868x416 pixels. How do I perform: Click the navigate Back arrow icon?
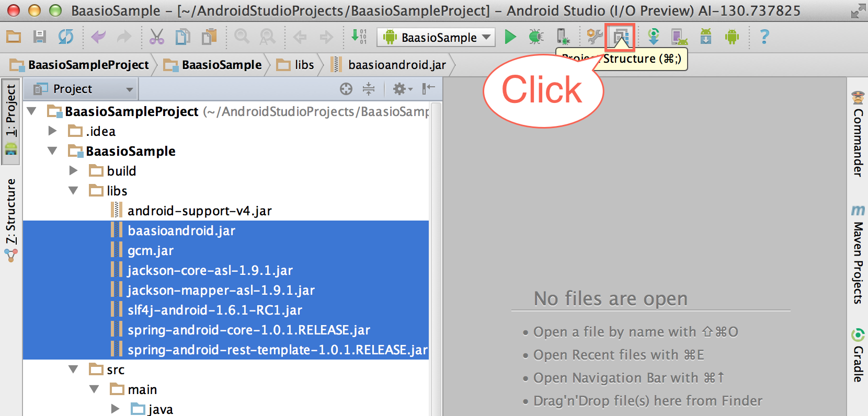[x=300, y=37]
